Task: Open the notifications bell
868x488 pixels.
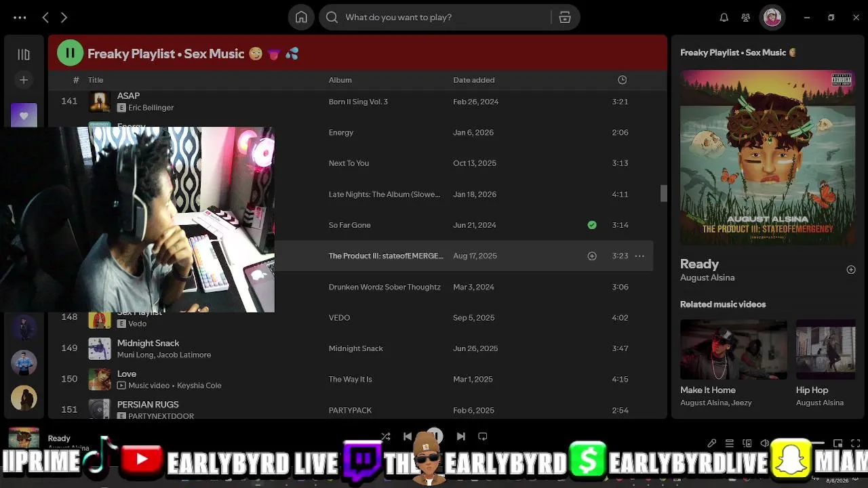Action: (x=724, y=18)
